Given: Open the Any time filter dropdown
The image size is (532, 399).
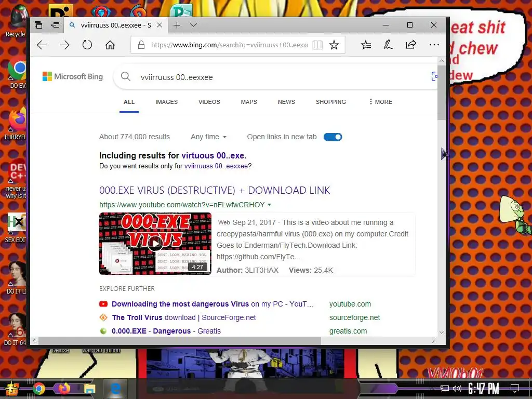Looking at the screenshot, I should pyautogui.click(x=208, y=137).
